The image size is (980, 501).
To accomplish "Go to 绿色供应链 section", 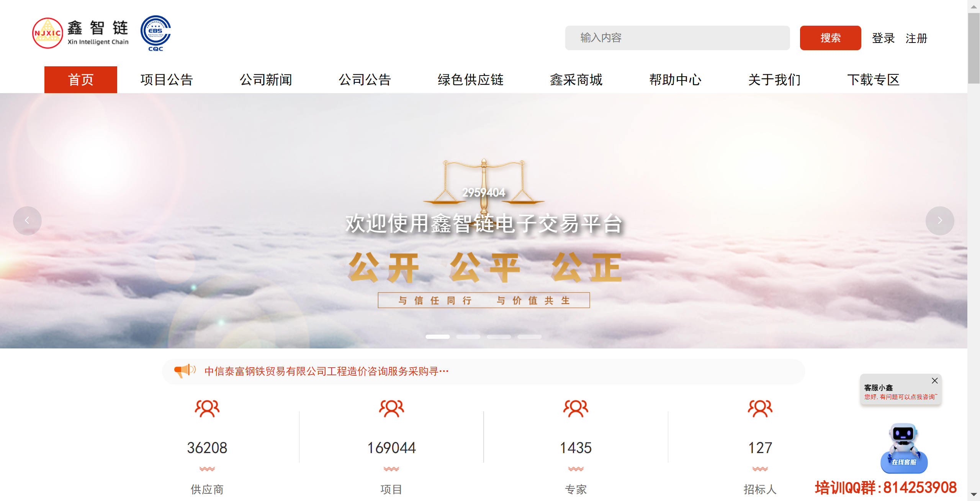I will (470, 80).
